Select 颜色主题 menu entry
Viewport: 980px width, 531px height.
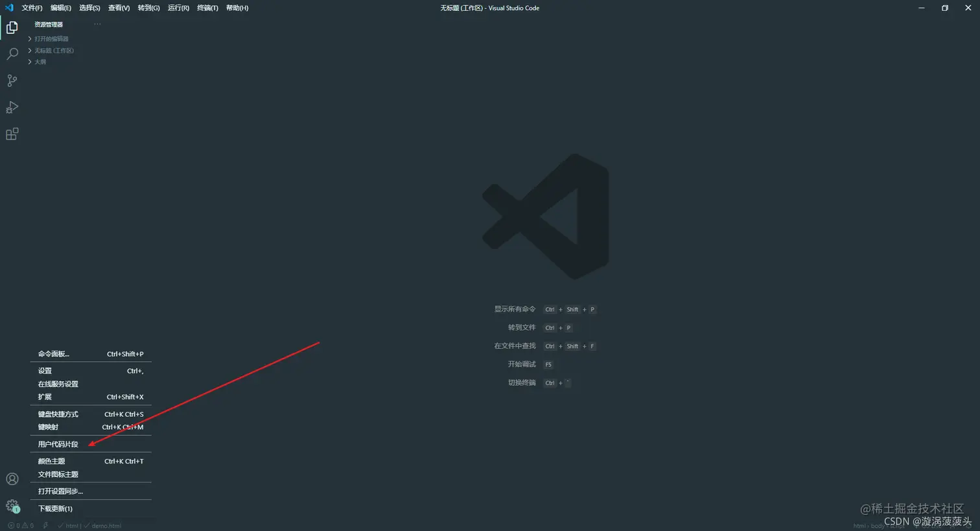(91, 462)
